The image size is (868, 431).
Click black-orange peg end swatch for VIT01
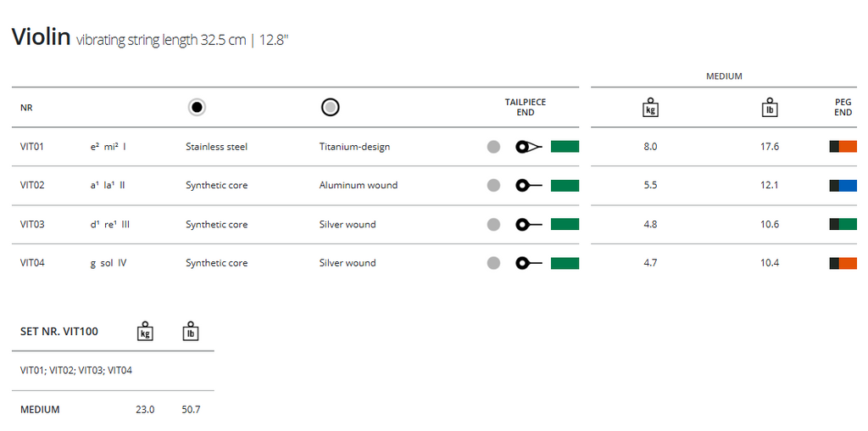click(x=843, y=147)
